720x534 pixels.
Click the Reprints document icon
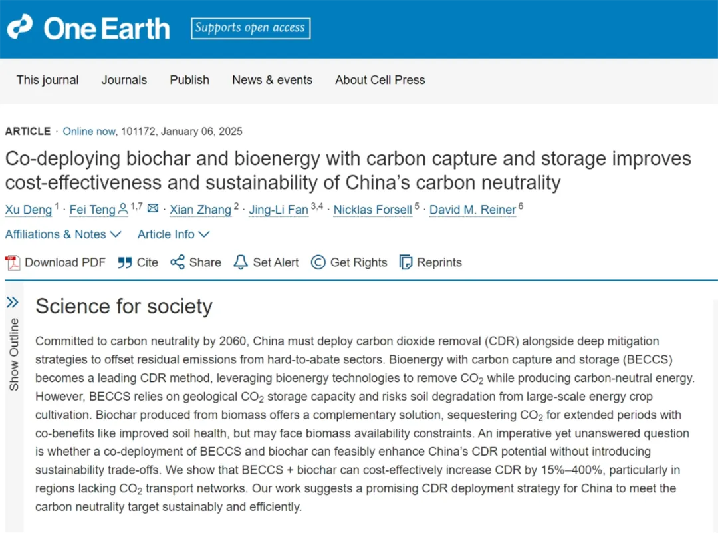pyautogui.click(x=406, y=262)
